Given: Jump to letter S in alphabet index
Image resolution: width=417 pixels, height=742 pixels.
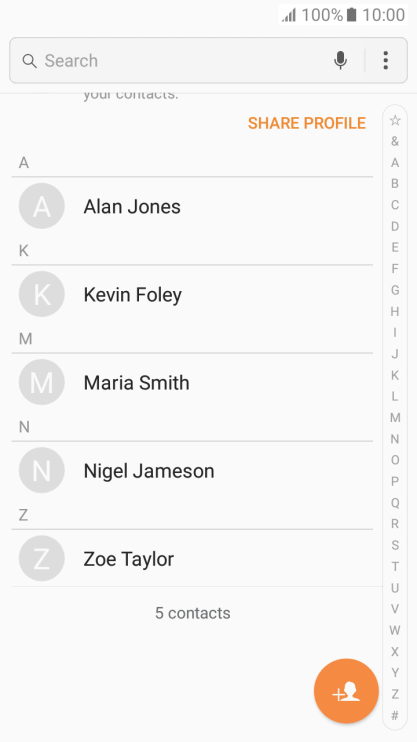Looking at the screenshot, I should pos(395,545).
